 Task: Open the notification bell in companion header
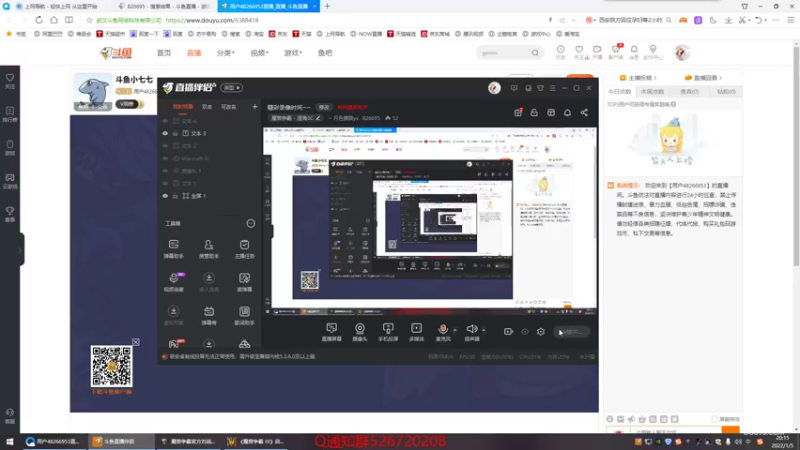pos(567,113)
